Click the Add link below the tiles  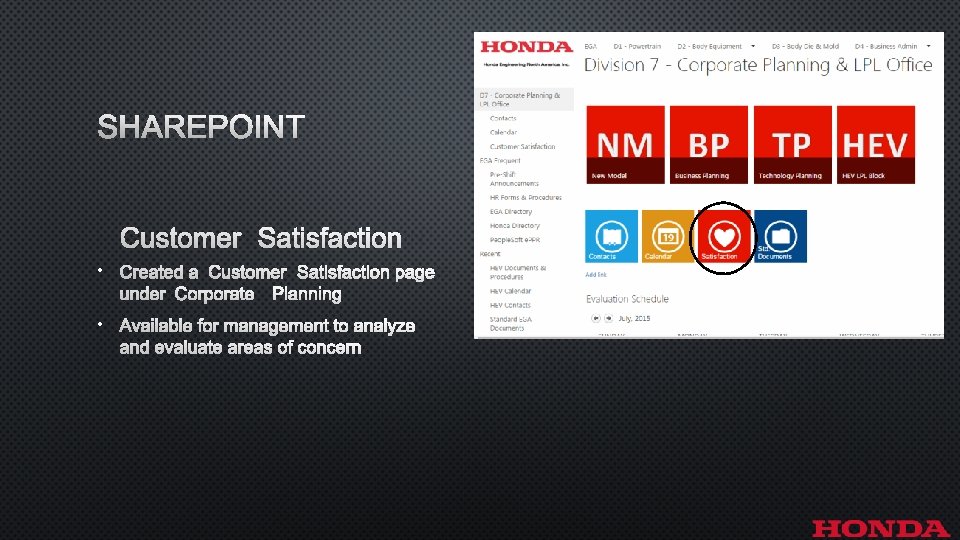596,275
